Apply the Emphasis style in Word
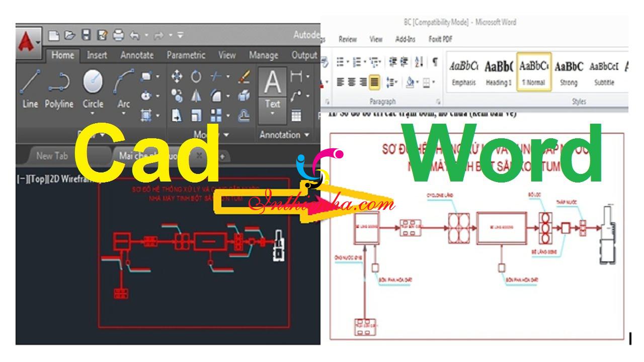 (463, 72)
